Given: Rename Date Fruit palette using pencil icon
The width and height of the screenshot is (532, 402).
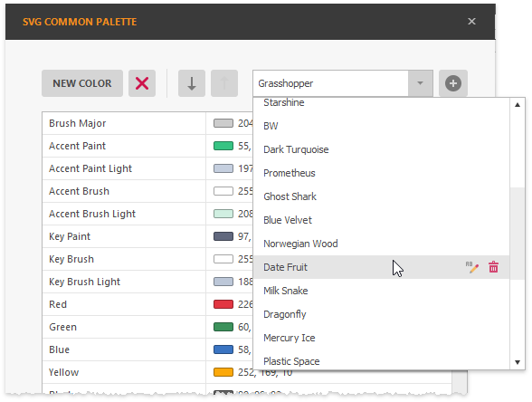Looking at the screenshot, I should point(472,268).
